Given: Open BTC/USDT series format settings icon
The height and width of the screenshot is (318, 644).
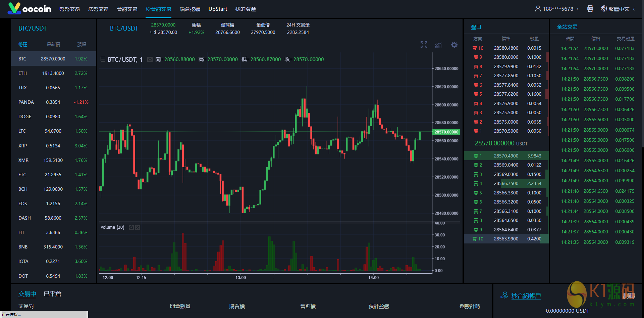Looking at the screenshot, I should [150, 59].
